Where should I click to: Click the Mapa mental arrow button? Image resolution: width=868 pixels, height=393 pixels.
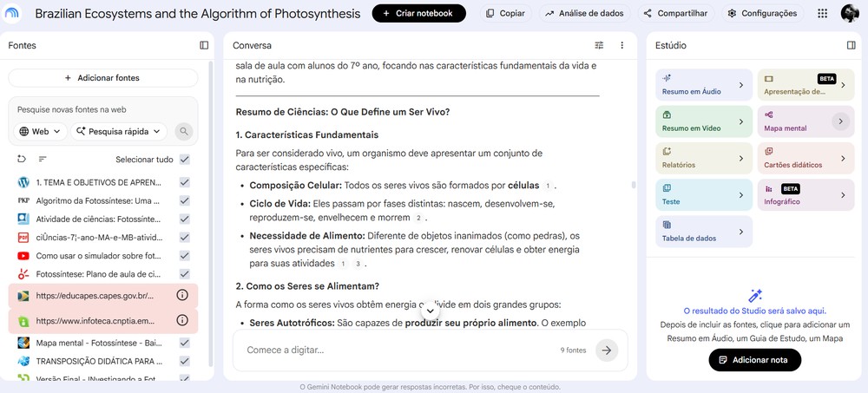(841, 121)
